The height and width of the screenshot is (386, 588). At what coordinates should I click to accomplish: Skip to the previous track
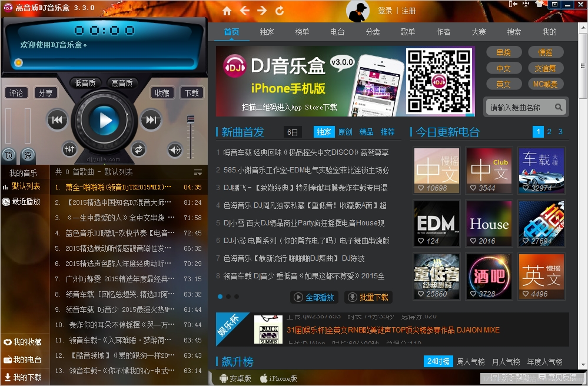click(x=57, y=120)
